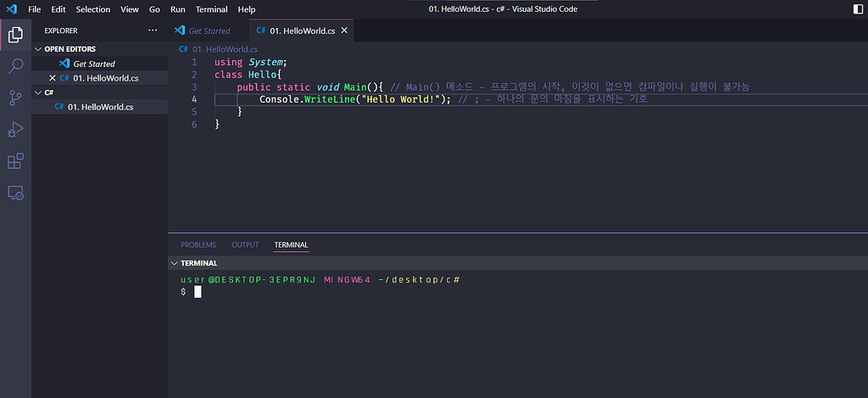
Task: Click line number 1 in the gutter
Action: 194,63
